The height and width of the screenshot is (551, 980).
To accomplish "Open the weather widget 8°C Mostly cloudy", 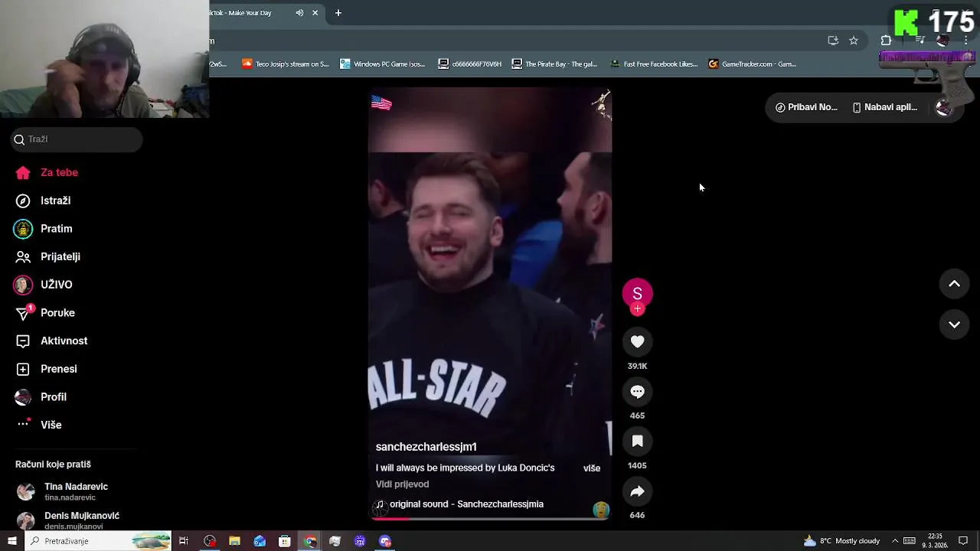I will tap(841, 541).
